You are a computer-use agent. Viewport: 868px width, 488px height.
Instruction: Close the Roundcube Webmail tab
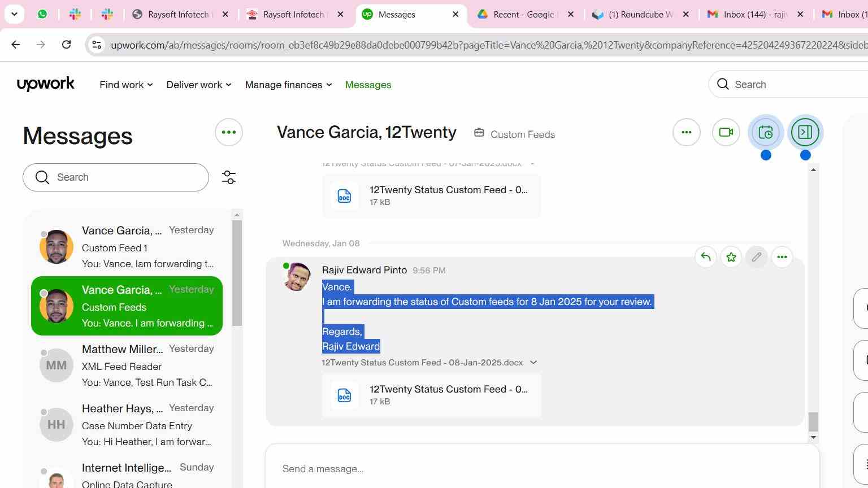point(686,14)
